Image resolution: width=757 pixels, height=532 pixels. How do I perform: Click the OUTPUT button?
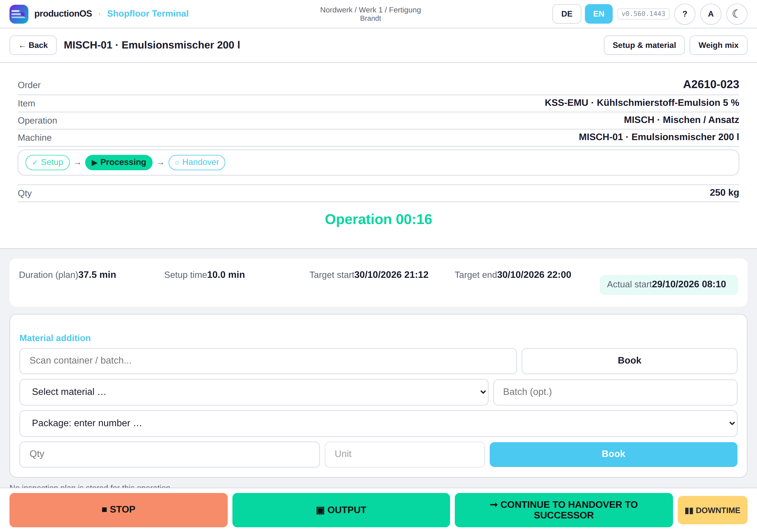pyautogui.click(x=341, y=510)
